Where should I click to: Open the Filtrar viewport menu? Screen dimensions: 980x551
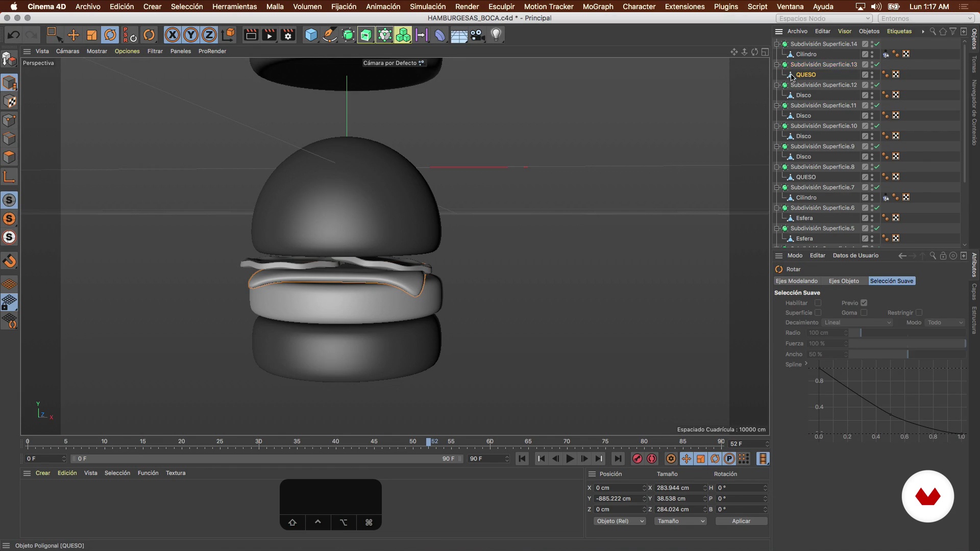click(155, 51)
